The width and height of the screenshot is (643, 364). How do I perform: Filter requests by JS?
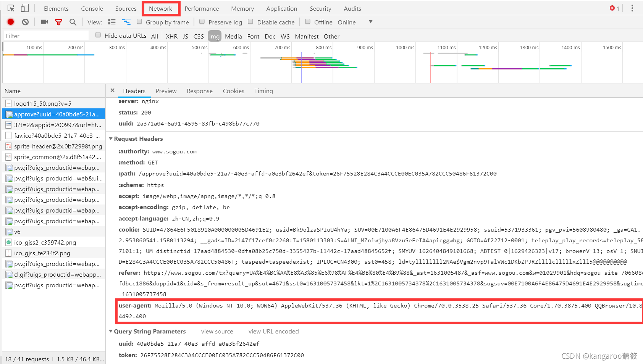(186, 36)
